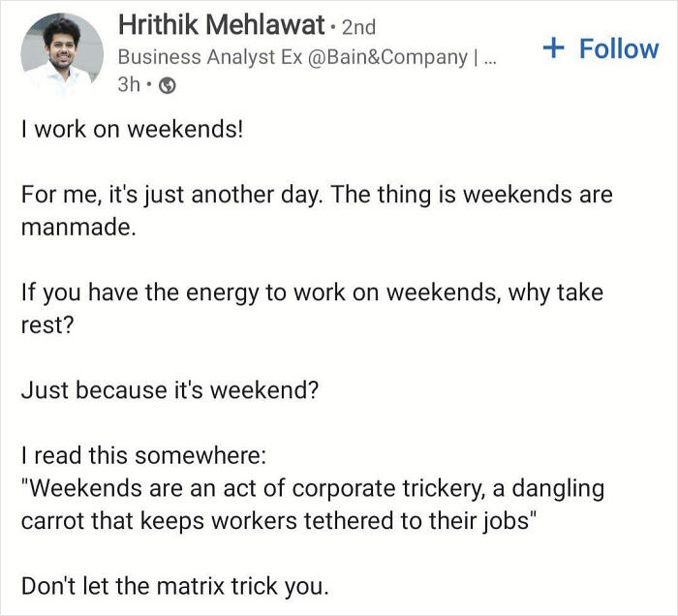Expand the truncated headline ellipsis

489,56
